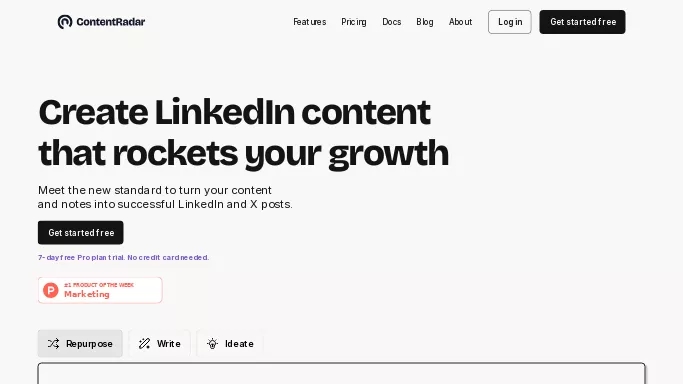
Task: Click the Write magic pen icon
Action: 144,344
